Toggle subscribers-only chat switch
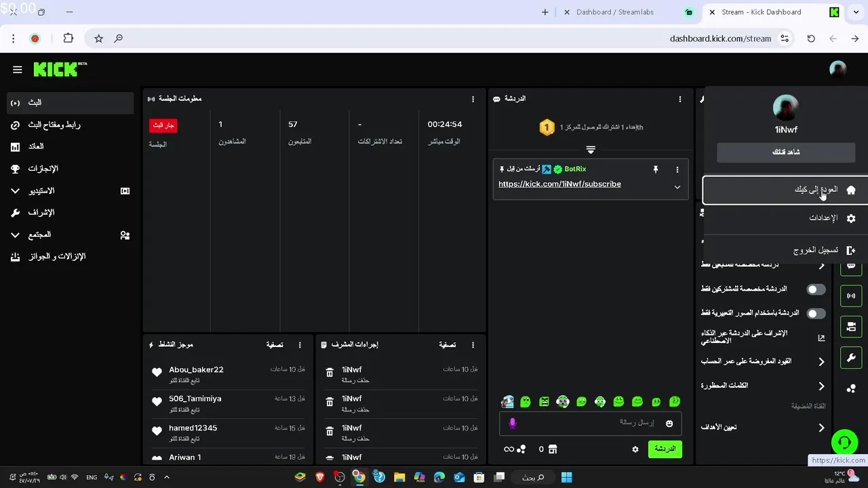 [x=816, y=289]
